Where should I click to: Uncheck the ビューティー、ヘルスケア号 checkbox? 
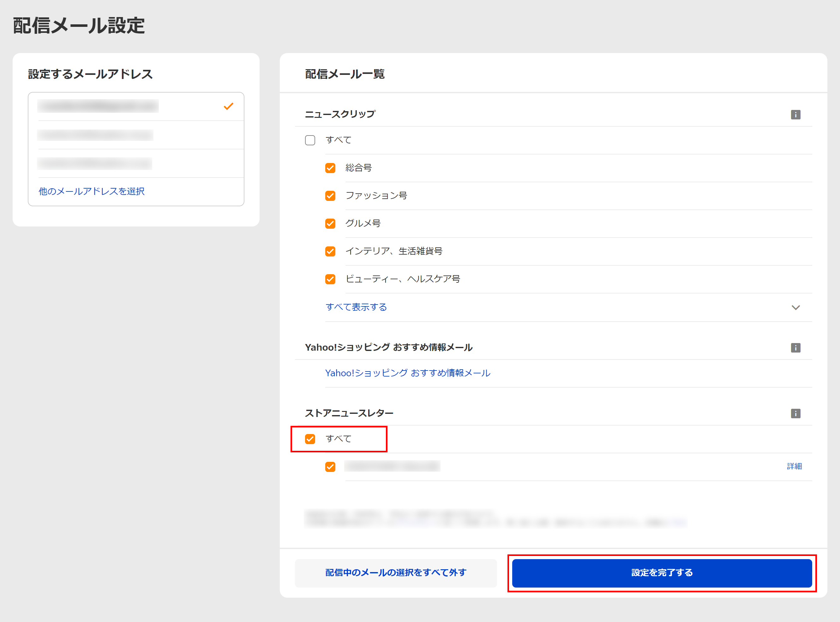click(330, 279)
